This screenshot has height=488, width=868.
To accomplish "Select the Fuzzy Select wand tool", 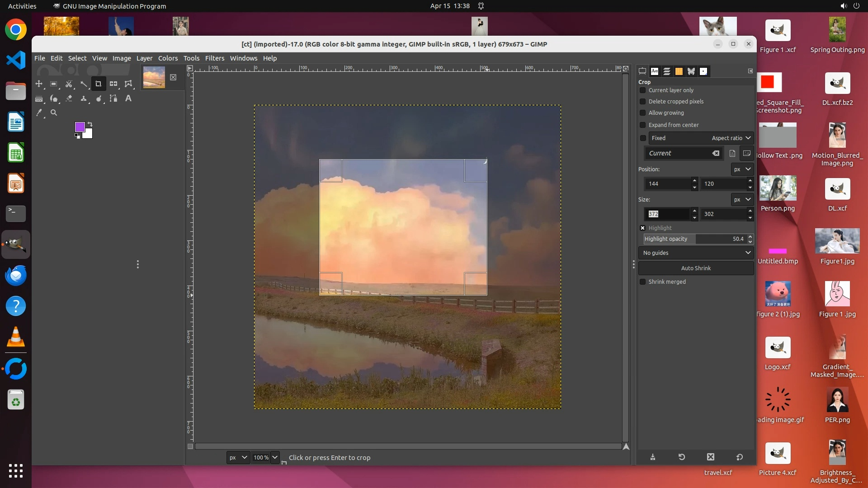I will pos(84,84).
